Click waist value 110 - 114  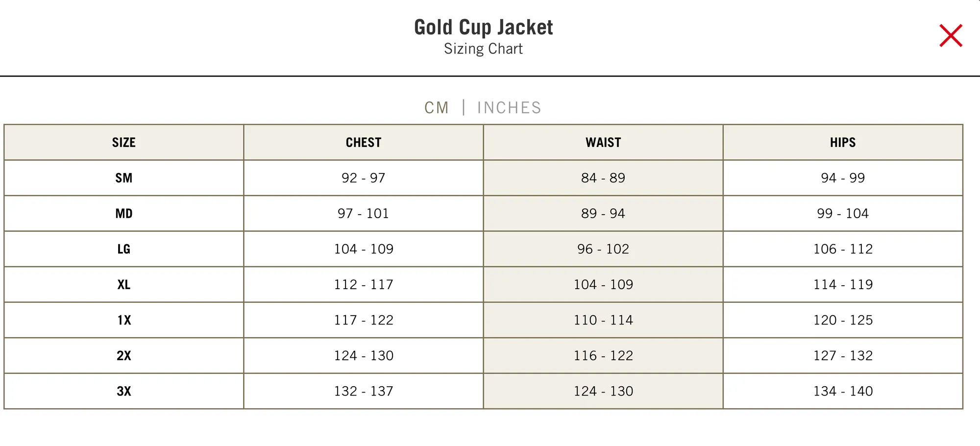(x=603, y=320)
